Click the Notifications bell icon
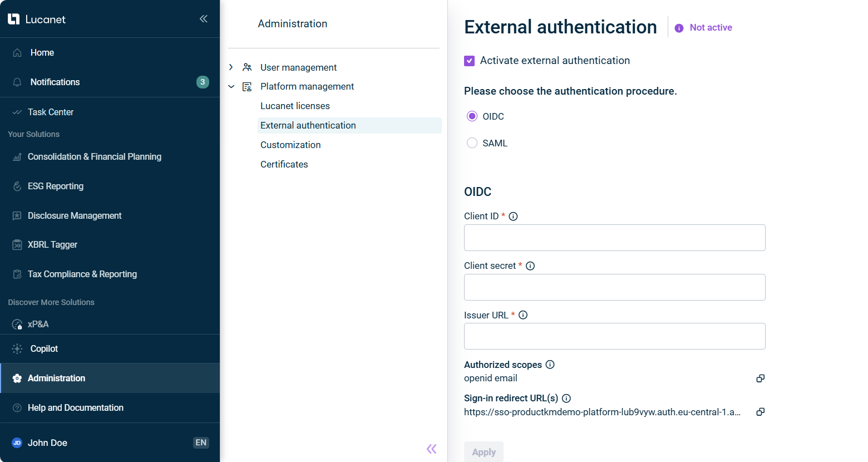 [x=17, y=82]
